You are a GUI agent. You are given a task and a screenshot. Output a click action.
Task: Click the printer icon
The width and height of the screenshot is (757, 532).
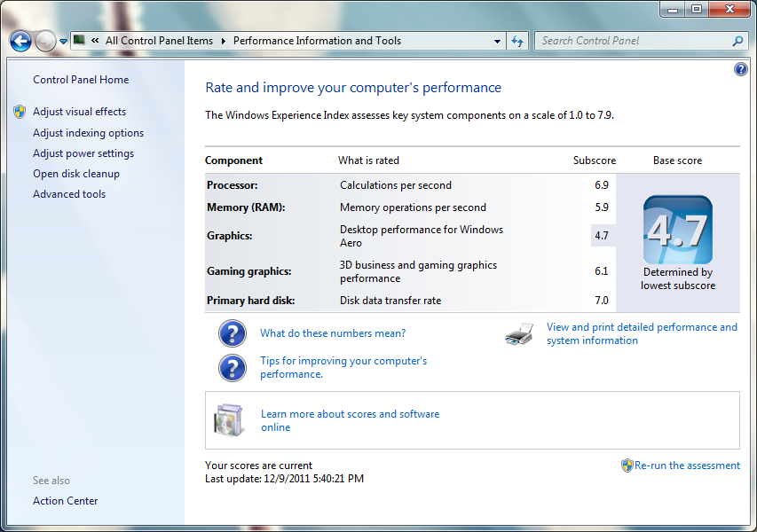(x=519, y=333)
